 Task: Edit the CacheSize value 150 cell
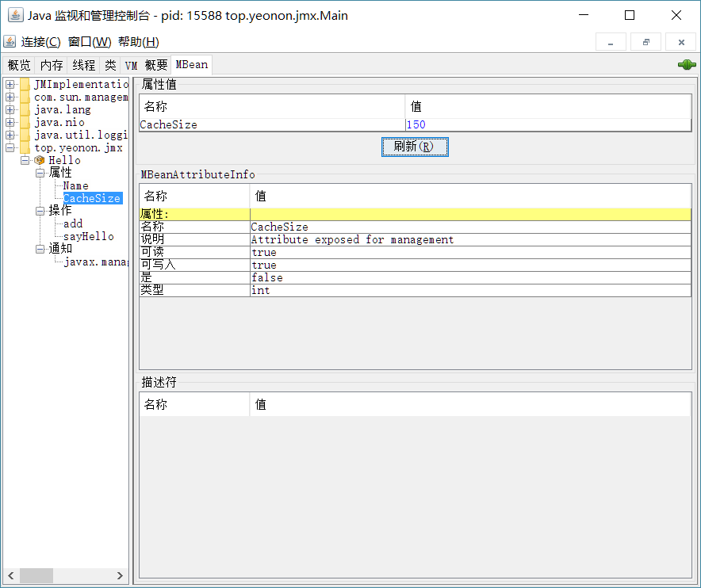pos(548,124)
